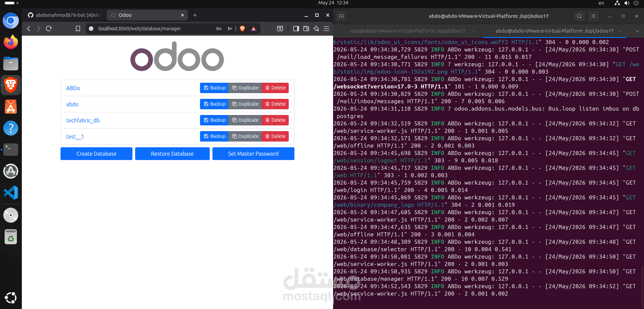
Task: Open Brave hamburger menu
Action: pyautogui.click(x=326, y=29)
